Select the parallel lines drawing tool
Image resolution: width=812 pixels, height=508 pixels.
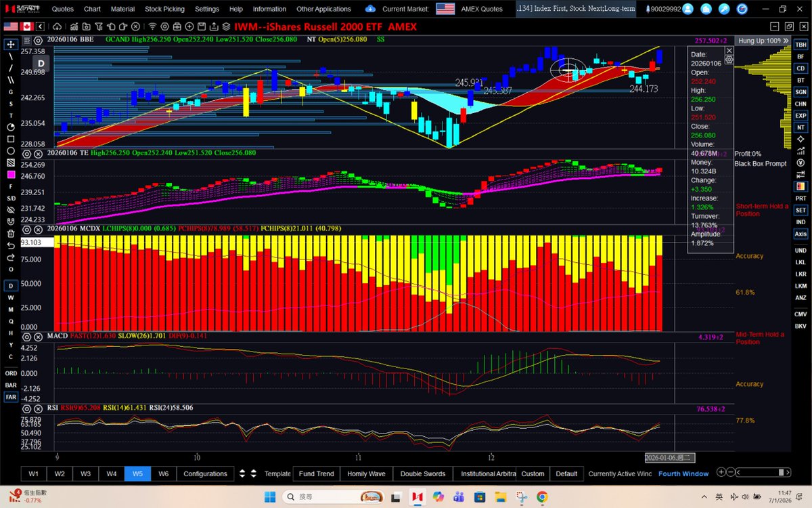click(11, 80)
